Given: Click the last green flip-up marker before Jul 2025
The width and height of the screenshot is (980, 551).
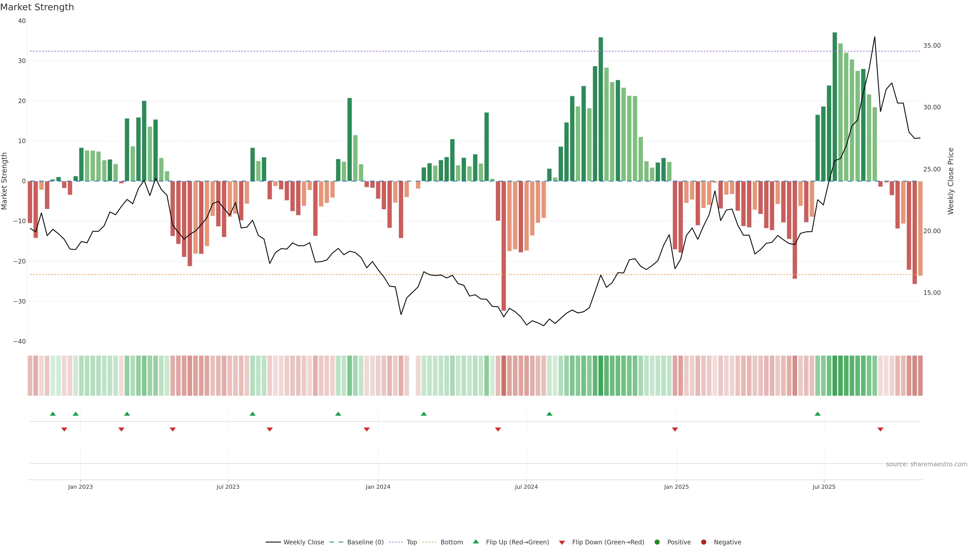Looking at the screenshot, I should tap(817, 414).
